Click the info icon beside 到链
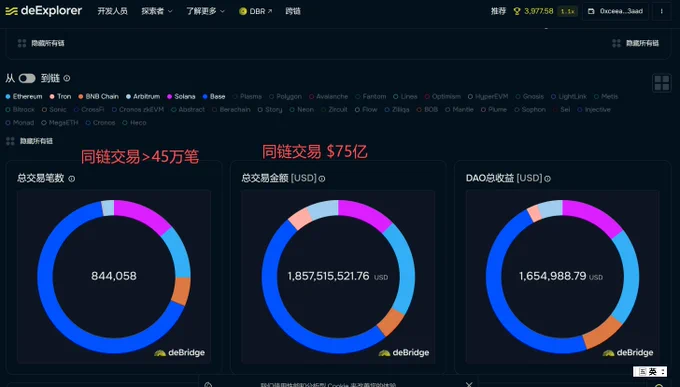 (x=67, y=78)
